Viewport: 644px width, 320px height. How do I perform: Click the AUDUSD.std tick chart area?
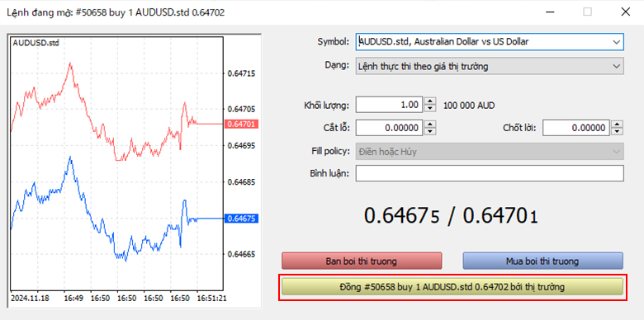tap(116, 164)
